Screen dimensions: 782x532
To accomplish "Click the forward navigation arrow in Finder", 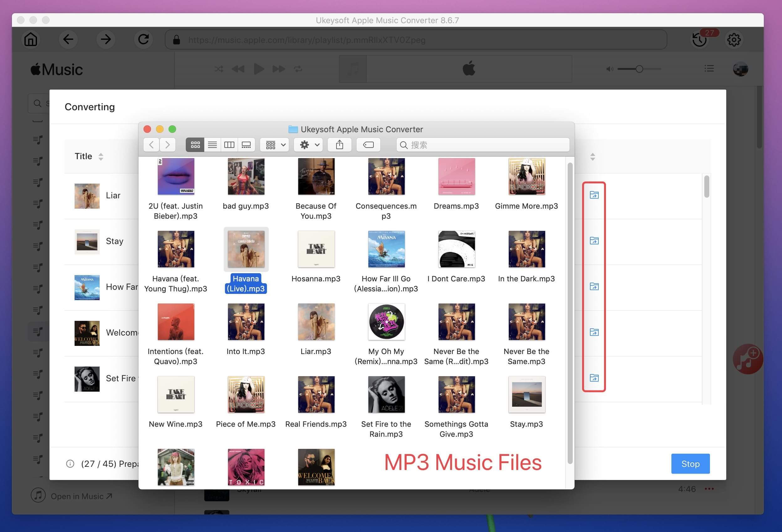I will tap(167, 144).
